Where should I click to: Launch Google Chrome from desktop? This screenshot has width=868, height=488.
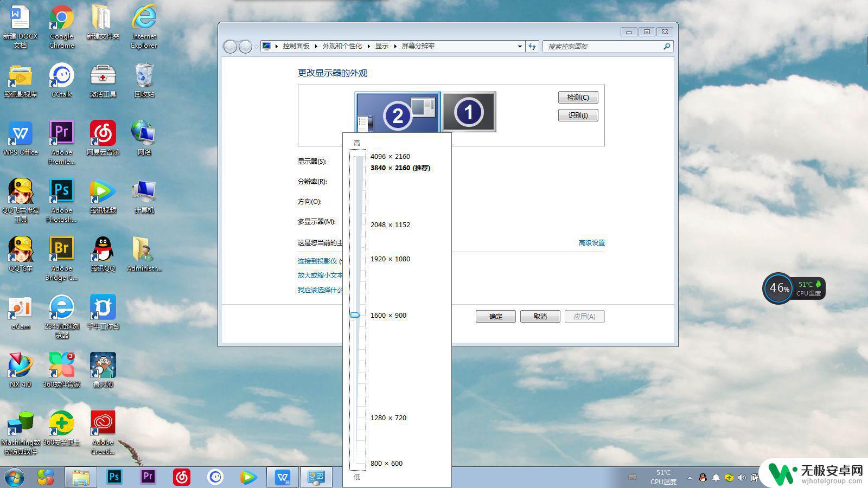(x=61, y=27)
